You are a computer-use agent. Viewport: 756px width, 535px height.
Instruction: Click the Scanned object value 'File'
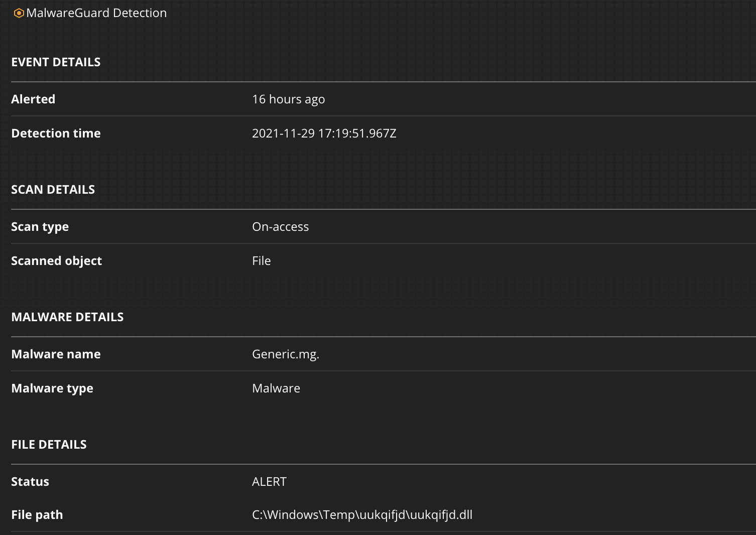(261, 260)
